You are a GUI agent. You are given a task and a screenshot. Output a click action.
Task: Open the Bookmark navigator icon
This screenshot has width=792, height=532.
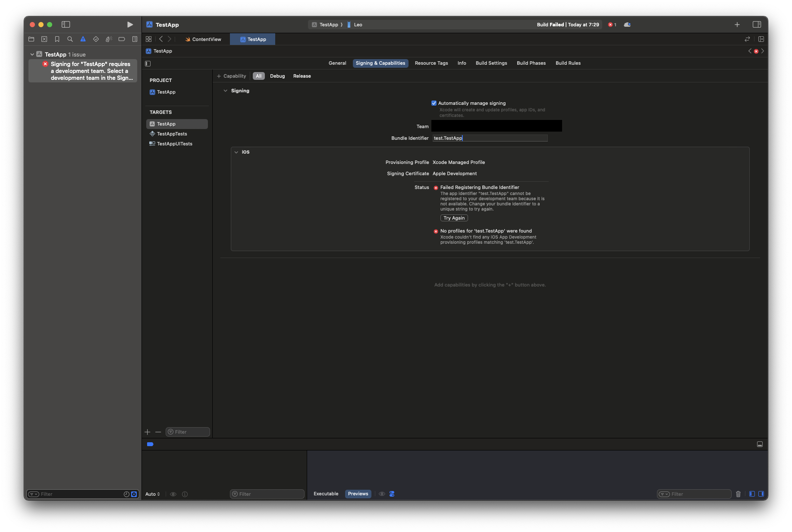pyautogui.click(x=57, y=39)
